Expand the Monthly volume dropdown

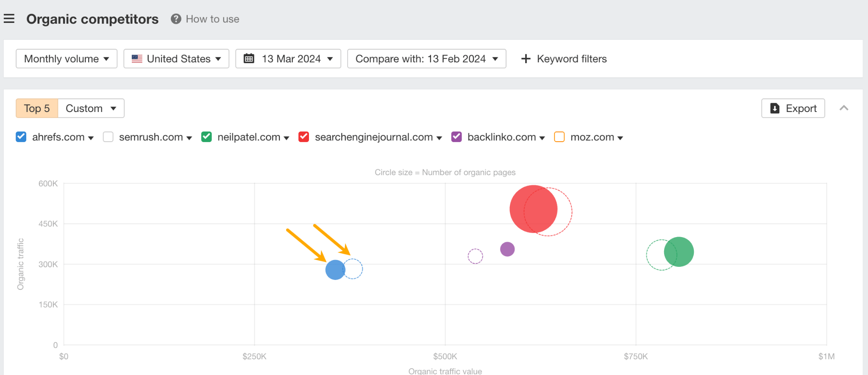point(67,59)
